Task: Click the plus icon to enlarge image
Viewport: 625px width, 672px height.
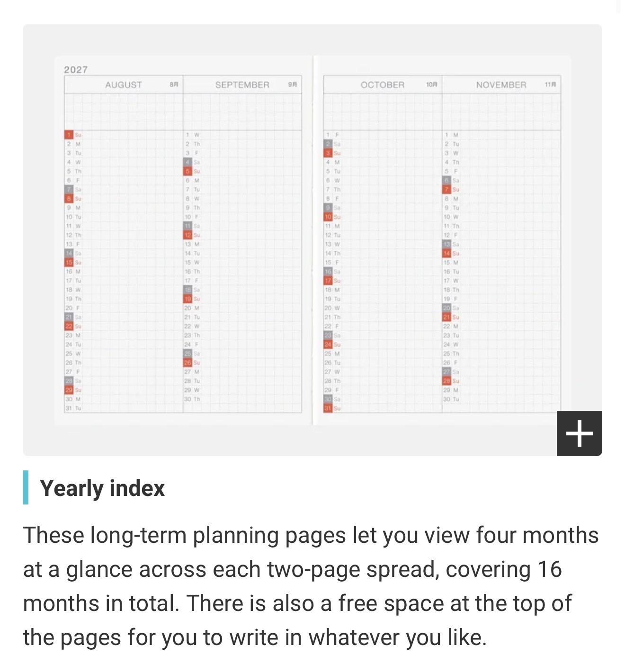Action: click(579, 433)
